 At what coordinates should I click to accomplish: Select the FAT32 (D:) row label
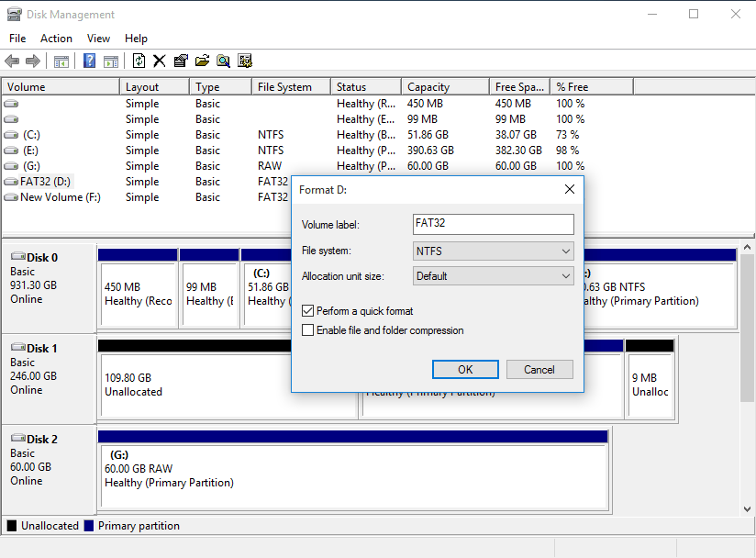point(45,182)
